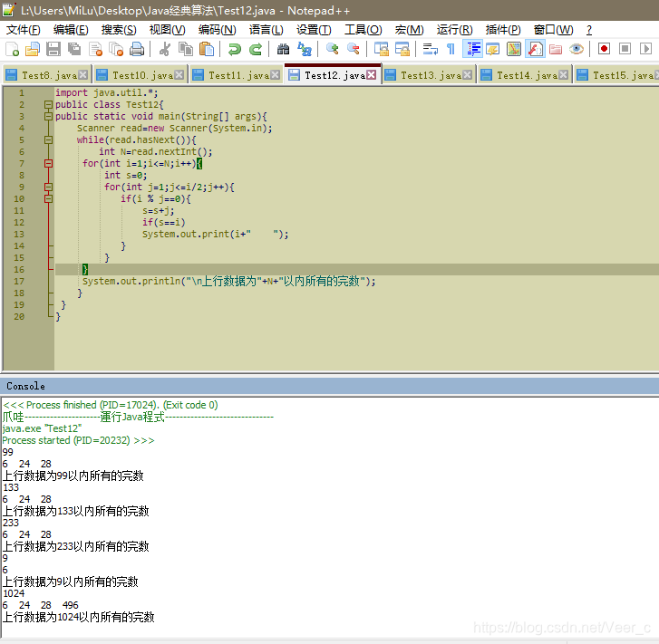Click the Close document toolbar icon
The image size is (659, 644).
96,49
